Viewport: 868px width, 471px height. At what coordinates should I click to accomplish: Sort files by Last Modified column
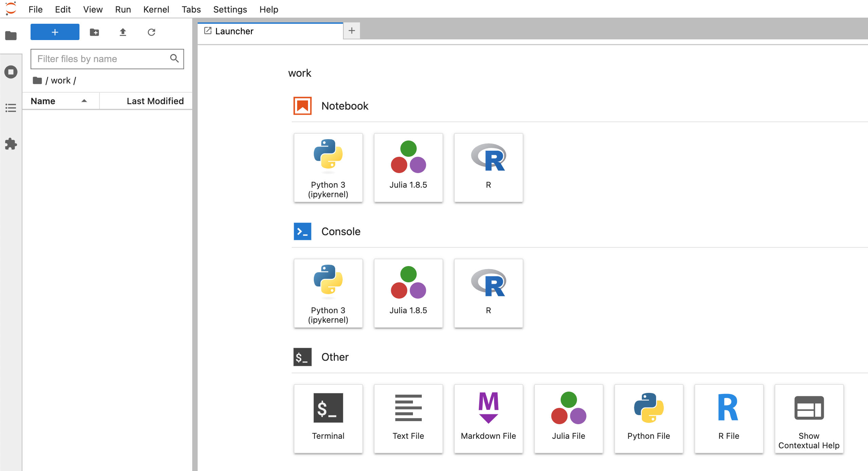click(x=155, y=101)
